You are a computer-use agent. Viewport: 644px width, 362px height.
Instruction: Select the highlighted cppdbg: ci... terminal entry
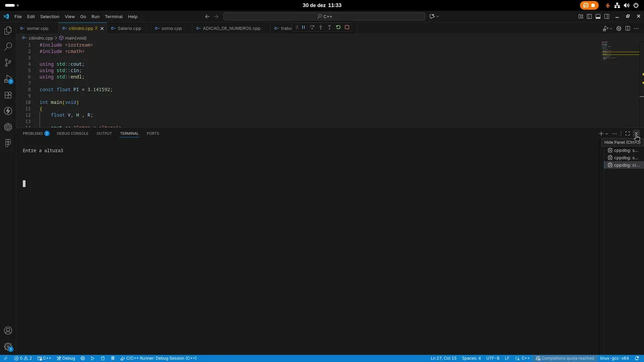click(623, 165)
